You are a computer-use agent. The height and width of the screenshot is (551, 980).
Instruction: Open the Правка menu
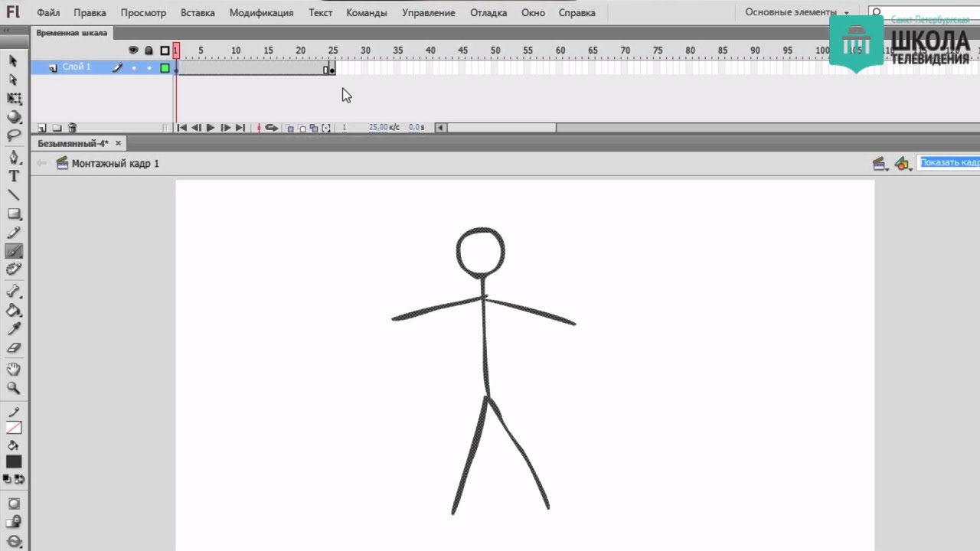click(x=90, y=13)
